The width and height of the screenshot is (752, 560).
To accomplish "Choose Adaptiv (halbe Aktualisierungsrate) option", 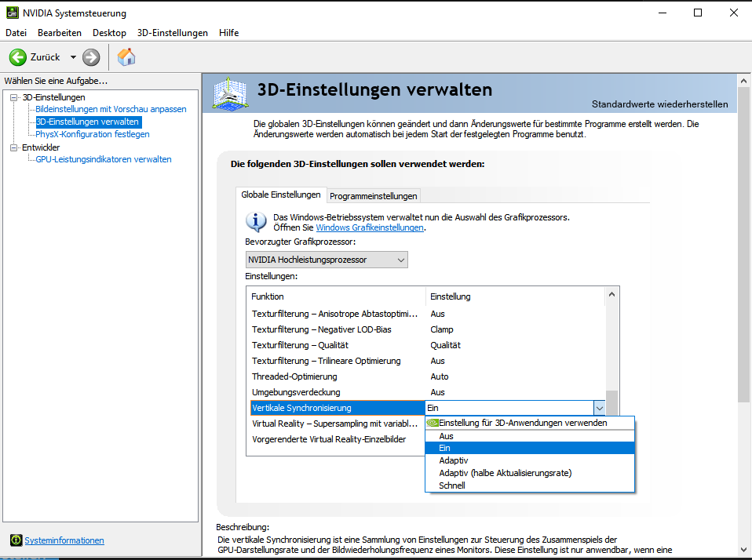I will pyautogui.click(x=530, y=473).
